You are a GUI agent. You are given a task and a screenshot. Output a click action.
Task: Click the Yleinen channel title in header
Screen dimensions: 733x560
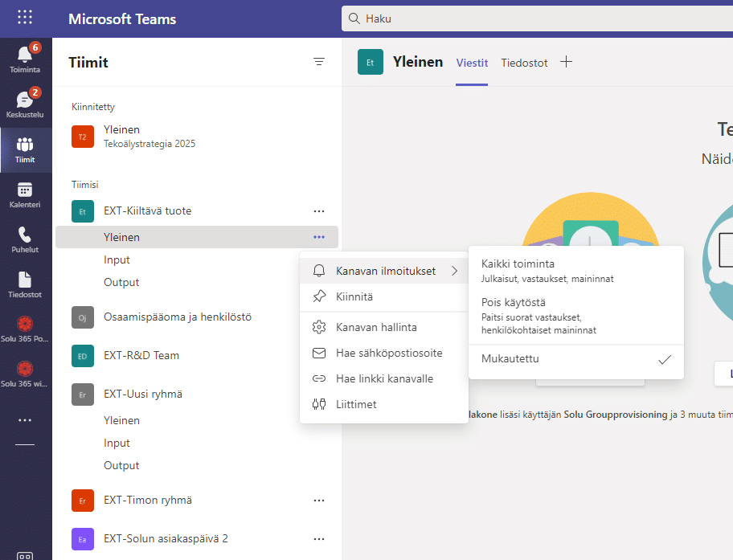pyautogui.click(x=417, y=62)
